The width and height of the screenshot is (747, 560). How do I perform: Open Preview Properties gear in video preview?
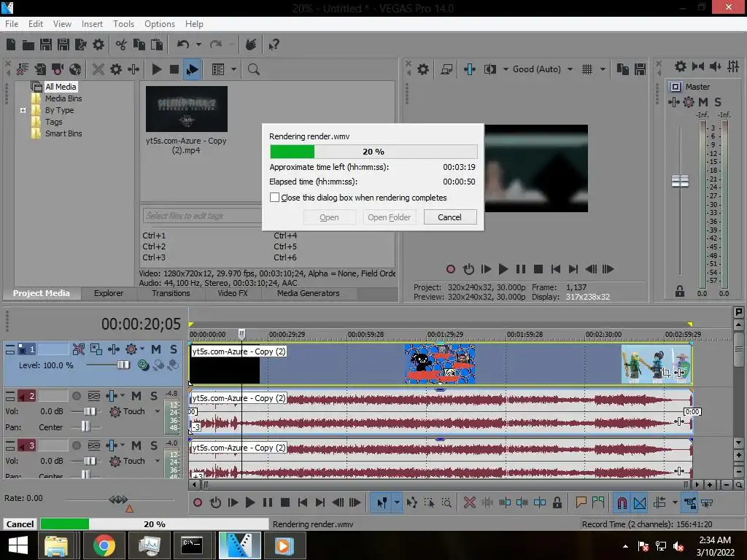[x=423, y=69]
